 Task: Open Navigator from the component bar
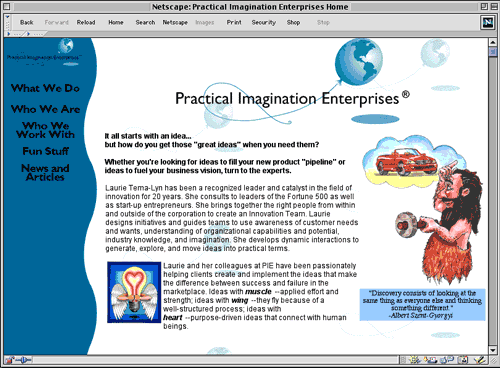tap(415, 360)
